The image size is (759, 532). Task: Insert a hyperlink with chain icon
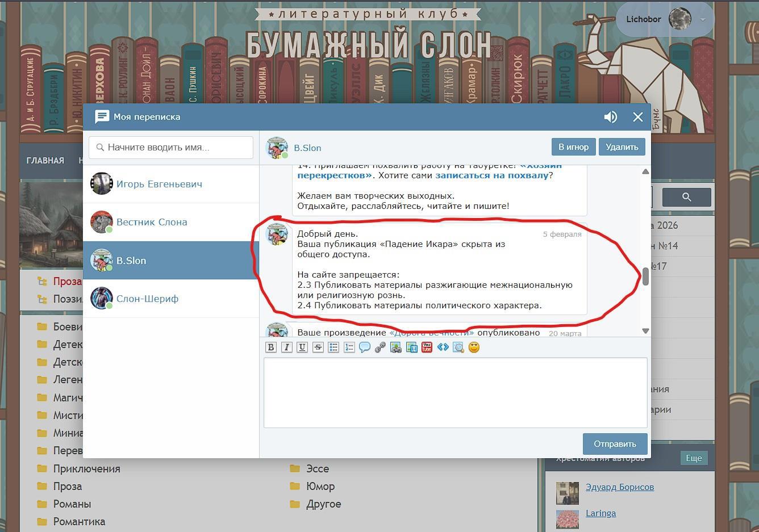(380, 347)
